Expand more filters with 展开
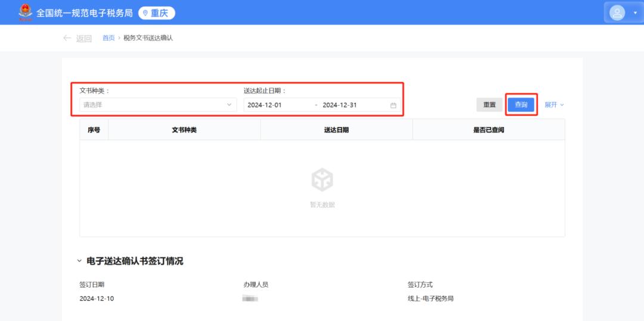 (x=554, y=104)
